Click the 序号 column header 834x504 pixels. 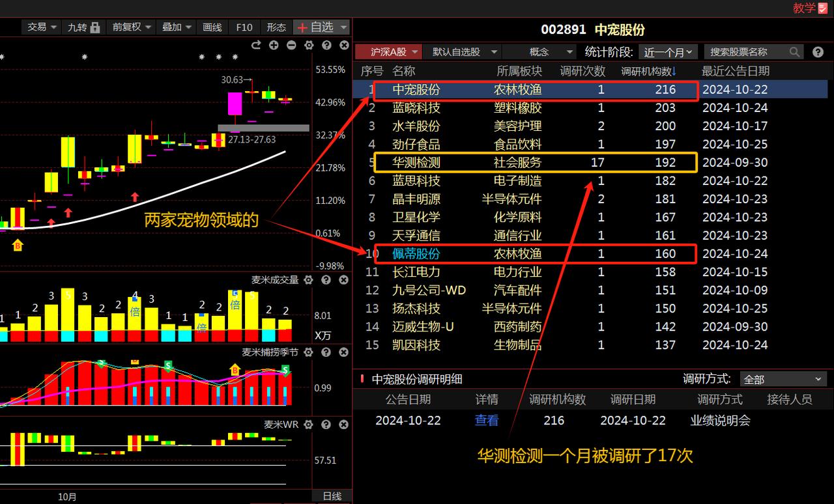pyautogui.click(x=372, y=70)
